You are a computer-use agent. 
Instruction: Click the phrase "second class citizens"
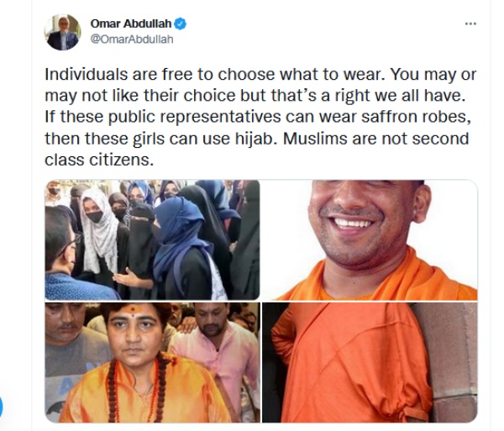[257, 150]
